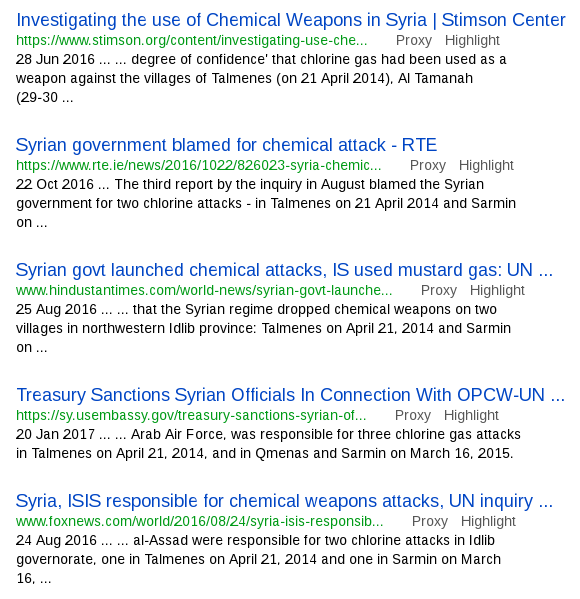
Task: Open Proxy for the Stimson Center result
Action: click(414, 40)
